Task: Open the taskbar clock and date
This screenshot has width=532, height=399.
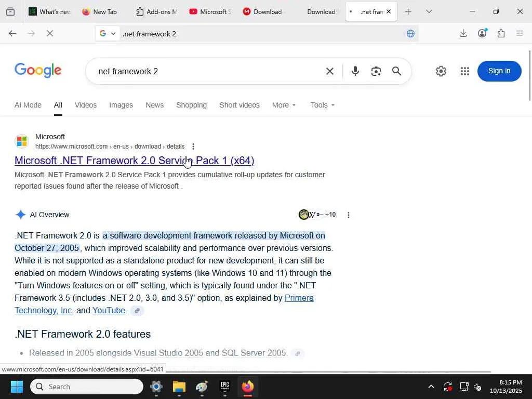Action: (506, 387)
